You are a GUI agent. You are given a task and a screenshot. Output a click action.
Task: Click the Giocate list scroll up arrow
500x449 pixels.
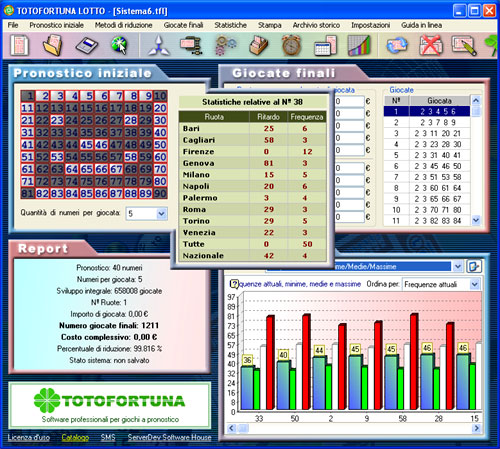pos(476,100)
